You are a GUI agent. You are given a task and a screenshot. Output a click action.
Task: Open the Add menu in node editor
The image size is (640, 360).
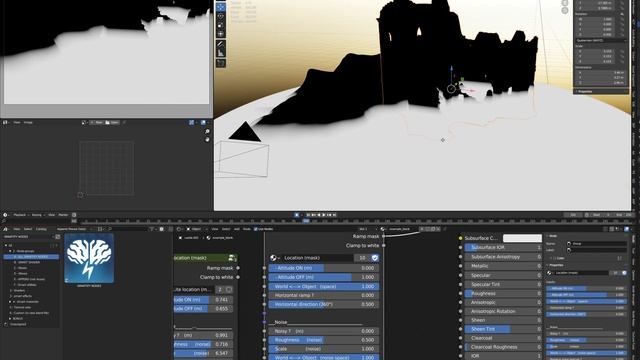237,229
